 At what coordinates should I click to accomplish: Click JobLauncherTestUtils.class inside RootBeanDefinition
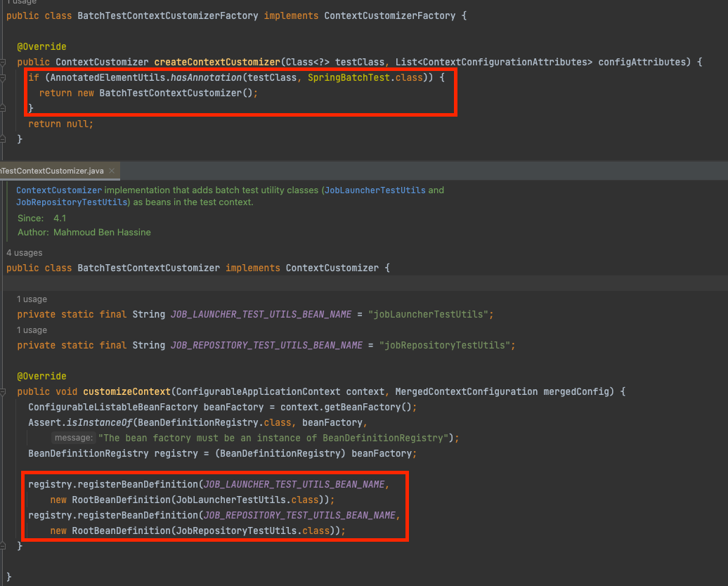coord(247,500)
